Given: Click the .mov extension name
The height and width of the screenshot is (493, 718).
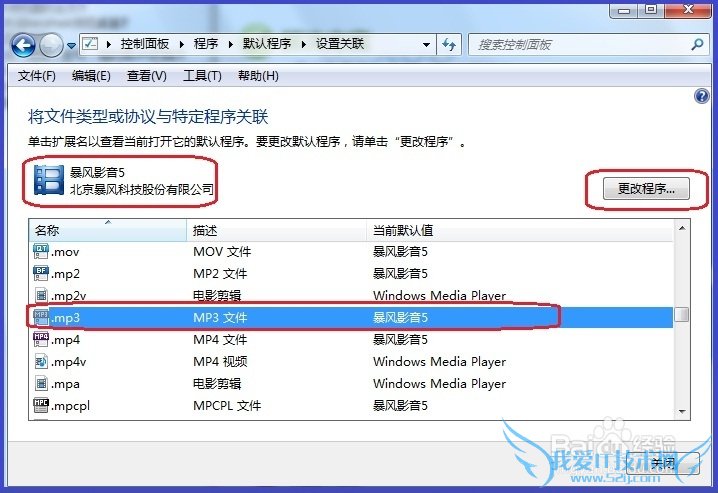Looking at the screenshot, I should pos(65,252).
